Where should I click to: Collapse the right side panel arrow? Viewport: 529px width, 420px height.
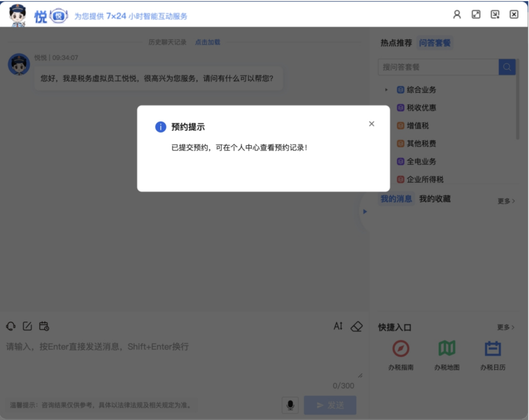[364, 212]
